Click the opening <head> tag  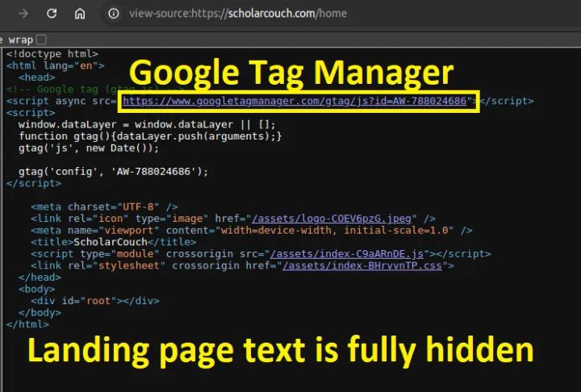click(x=36, y=77)
